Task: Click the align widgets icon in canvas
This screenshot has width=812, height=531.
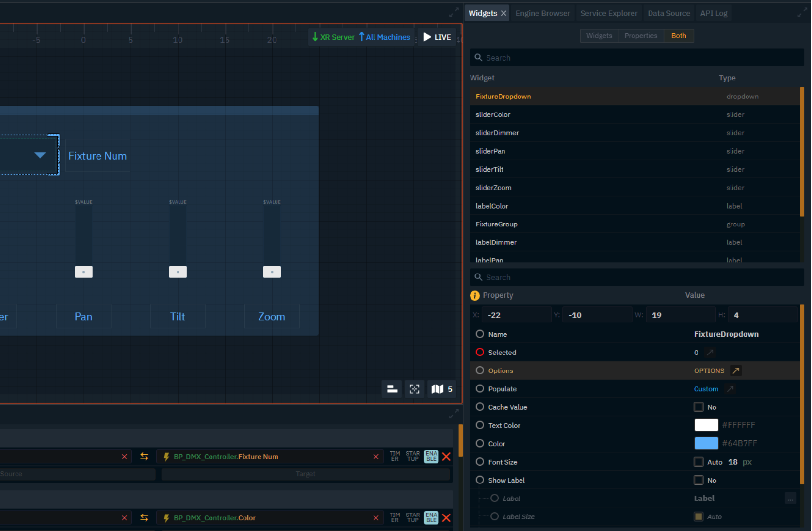Action: point(392,389)
